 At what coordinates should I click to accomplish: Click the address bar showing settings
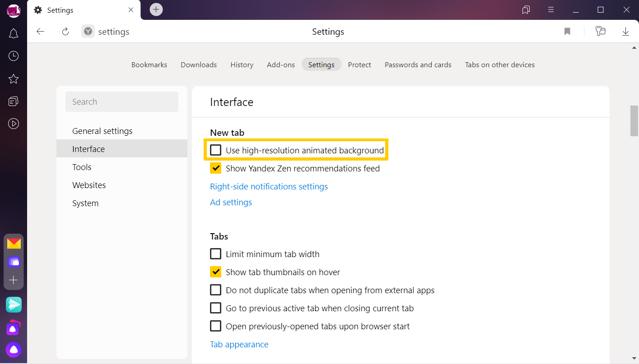[x=113, y=32]
